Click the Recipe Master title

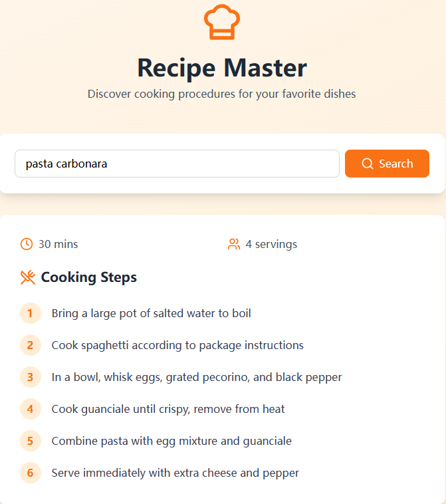[x=222, y=68]
